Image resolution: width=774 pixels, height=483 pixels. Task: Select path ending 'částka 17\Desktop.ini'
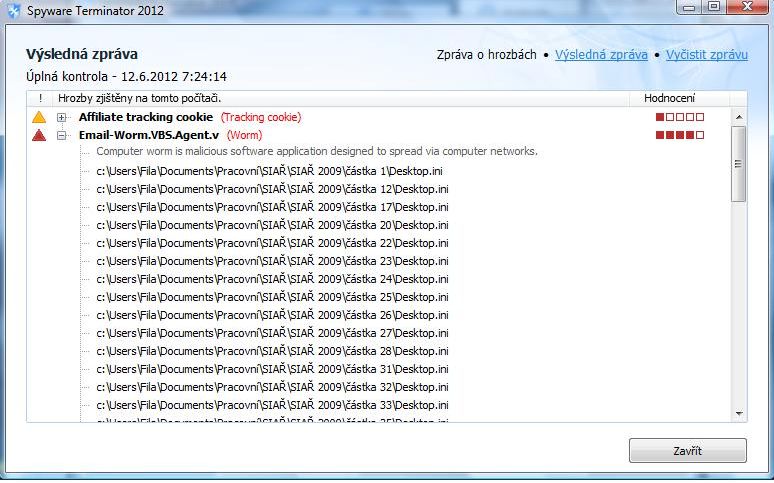pos(272,207)
